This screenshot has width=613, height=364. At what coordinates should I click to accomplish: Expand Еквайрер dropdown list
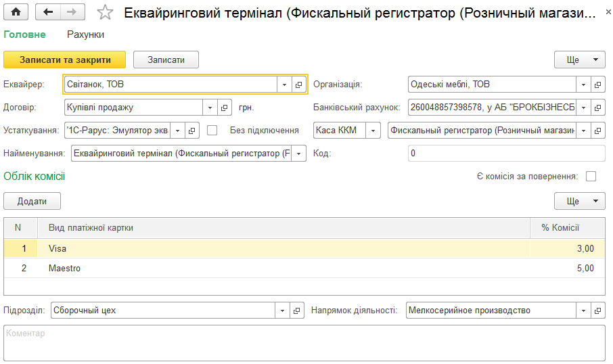284,85
